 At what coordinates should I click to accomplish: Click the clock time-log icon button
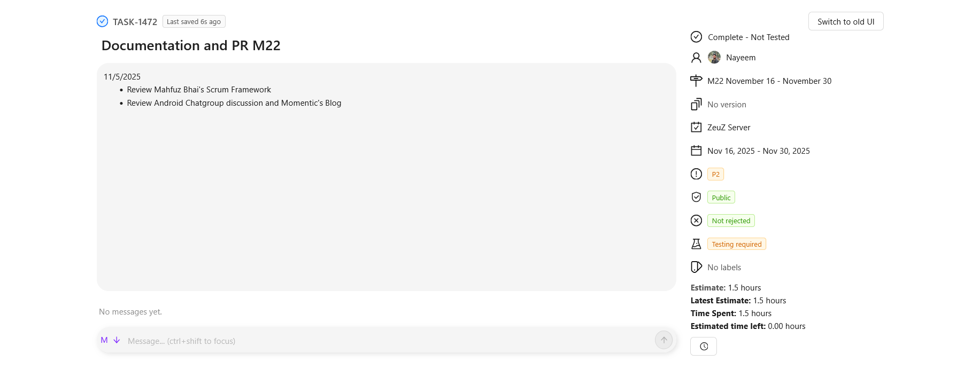click(x=704, y=347)
